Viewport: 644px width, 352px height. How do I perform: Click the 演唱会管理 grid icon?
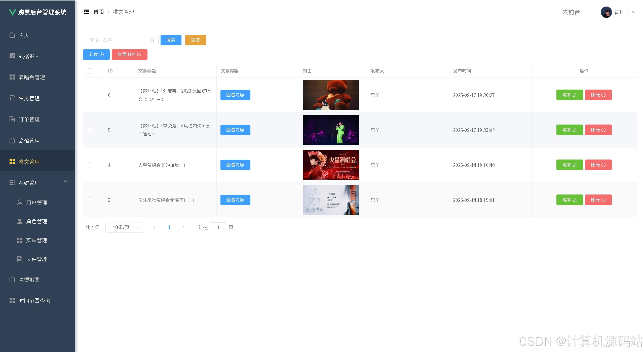[12, 77]
